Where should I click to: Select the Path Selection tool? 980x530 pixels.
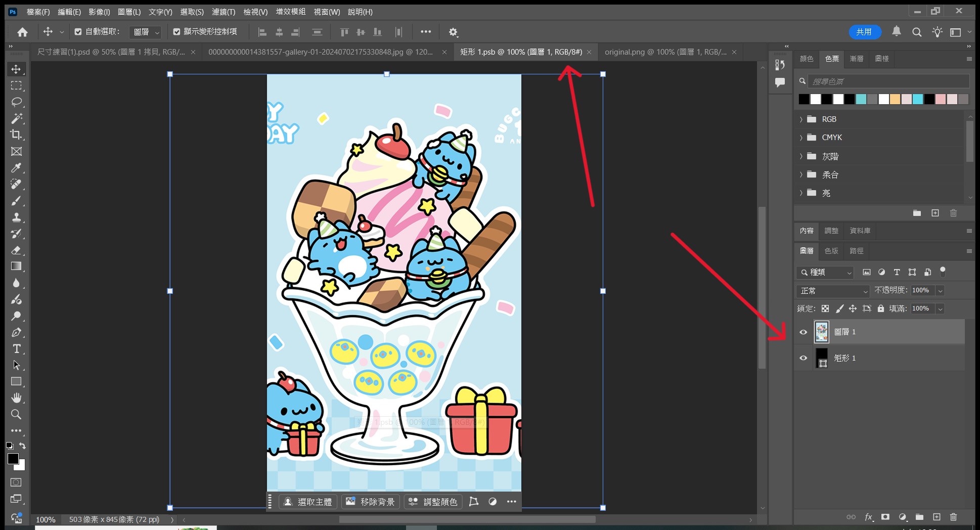[x=16, y=365]
